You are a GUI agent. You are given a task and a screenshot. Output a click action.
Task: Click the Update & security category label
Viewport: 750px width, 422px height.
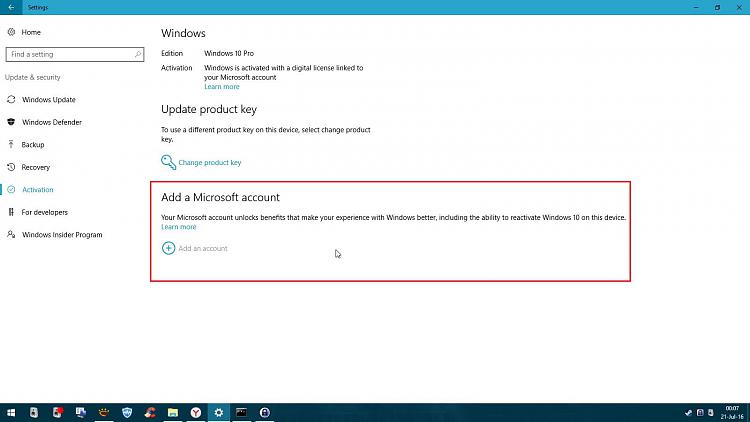pos(33,77)
